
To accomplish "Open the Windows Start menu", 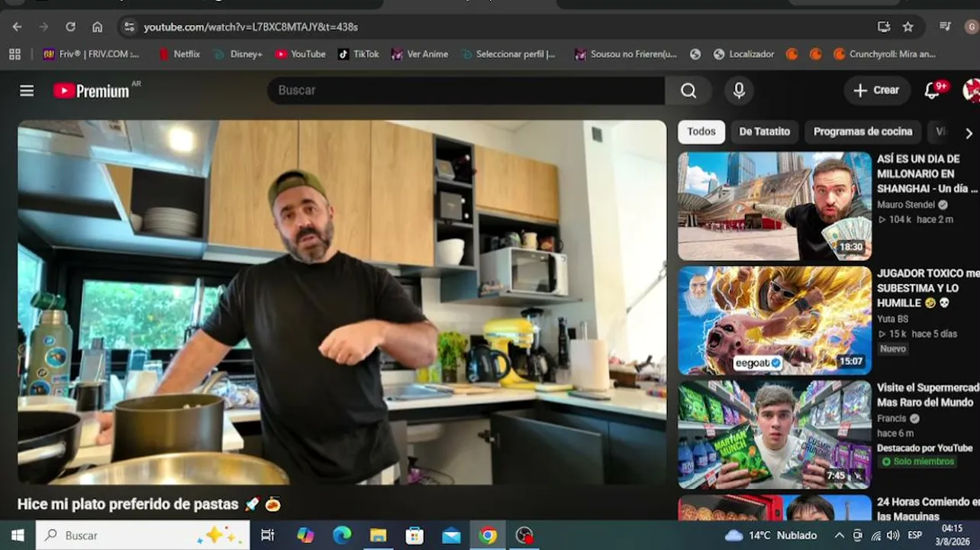I will [x=18, y=535].
